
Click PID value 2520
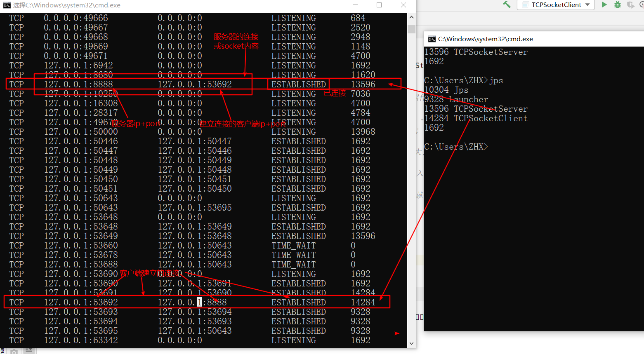tap(361, 28)
